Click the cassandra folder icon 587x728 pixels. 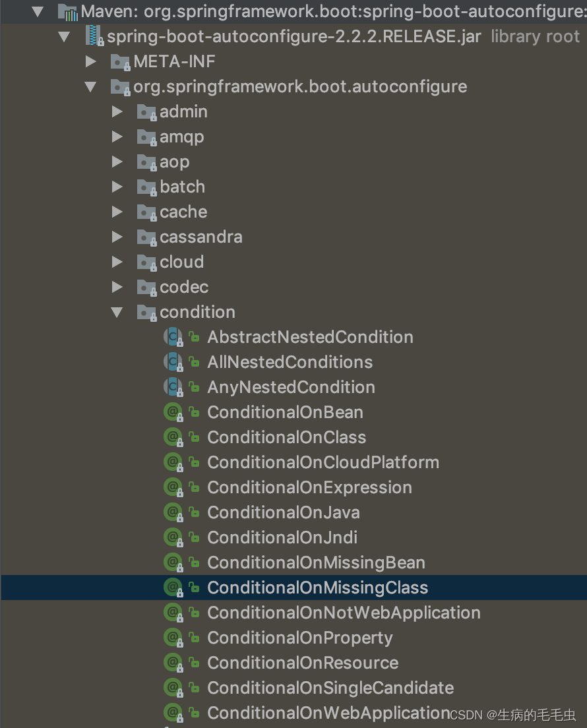(146, 237)
